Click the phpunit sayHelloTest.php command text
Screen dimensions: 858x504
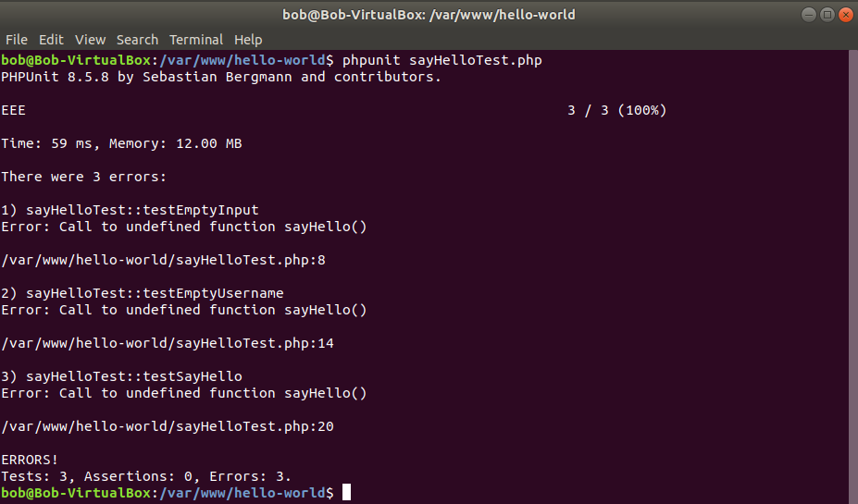pos(441,60)
